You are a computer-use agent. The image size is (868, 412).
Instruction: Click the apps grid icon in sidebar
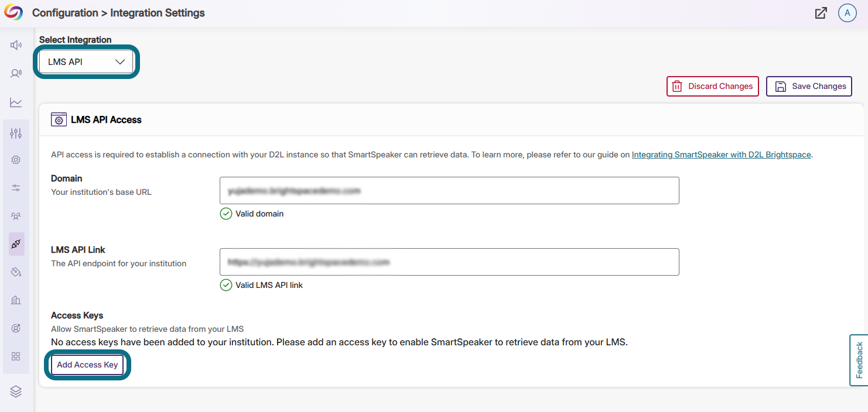click(x=16, y=356)
